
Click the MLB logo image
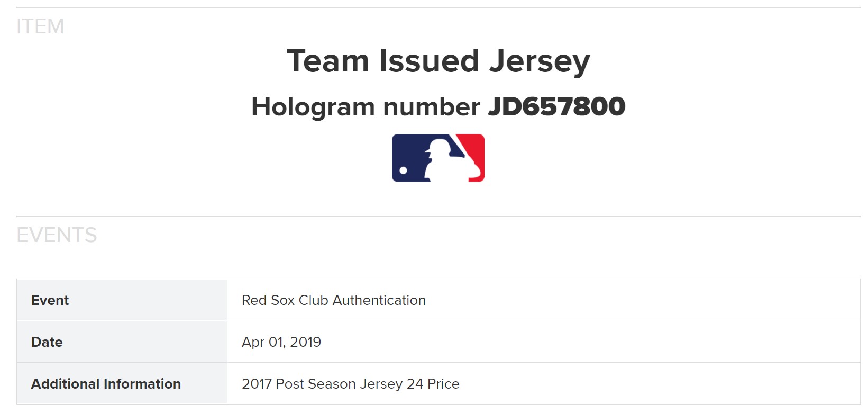point(438,158)
